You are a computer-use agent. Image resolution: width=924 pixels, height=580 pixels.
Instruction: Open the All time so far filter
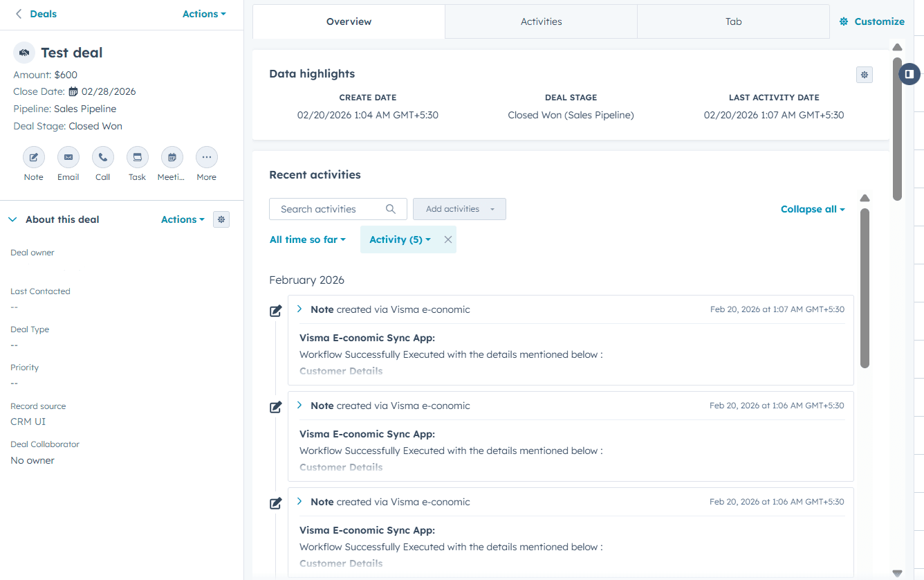point(307,239)
